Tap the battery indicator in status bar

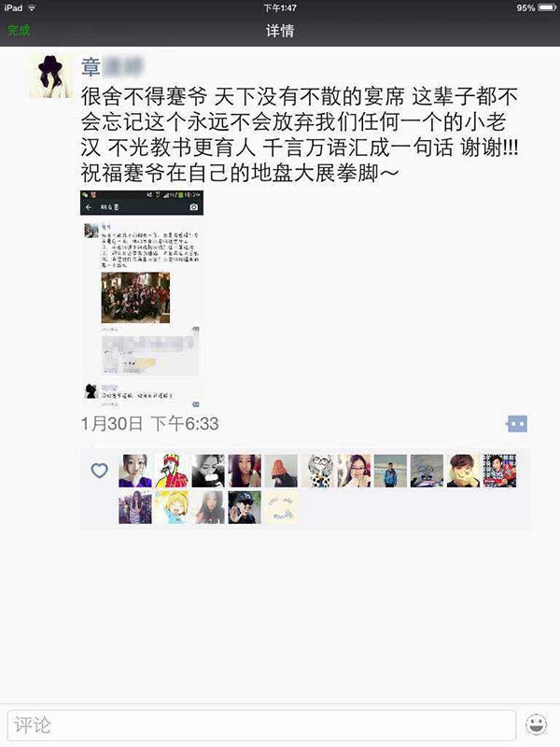[547, 7]
